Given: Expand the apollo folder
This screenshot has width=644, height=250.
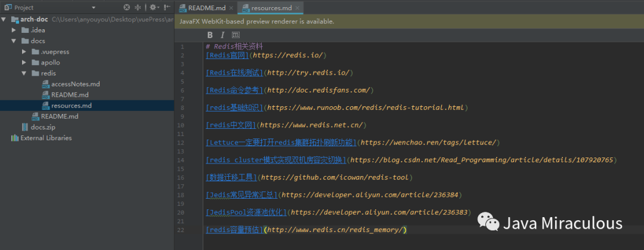Looking at the screenshot, I should [x=24, y=63].
